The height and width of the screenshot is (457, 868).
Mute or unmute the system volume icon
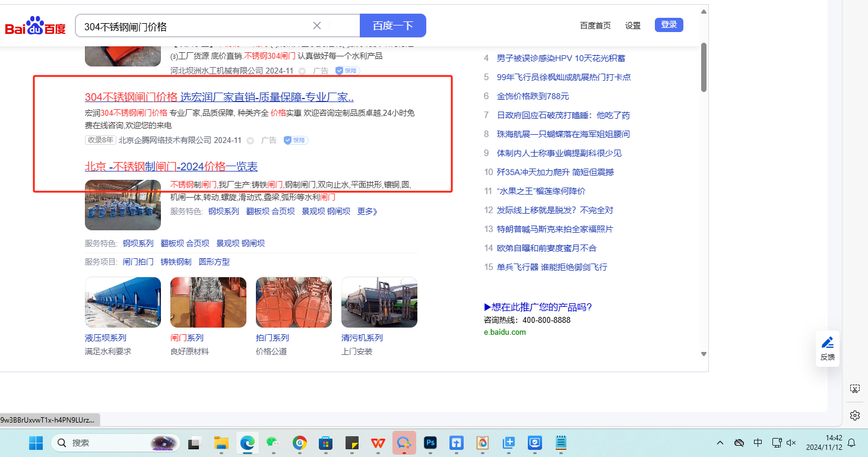click(x=791, y=443)
